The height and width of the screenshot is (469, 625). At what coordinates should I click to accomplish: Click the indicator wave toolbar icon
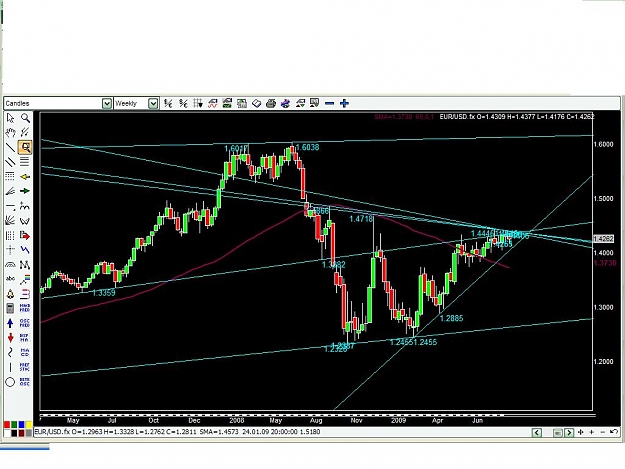212,104
